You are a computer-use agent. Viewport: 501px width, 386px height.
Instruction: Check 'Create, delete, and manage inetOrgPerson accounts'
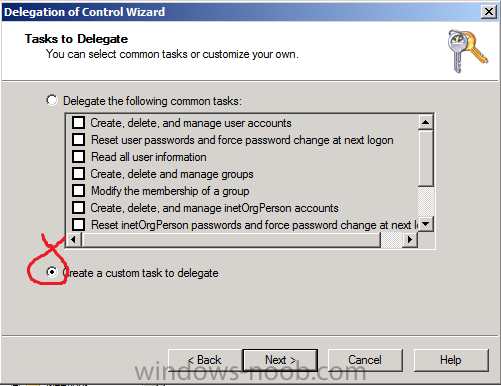[x=79, y=207]
